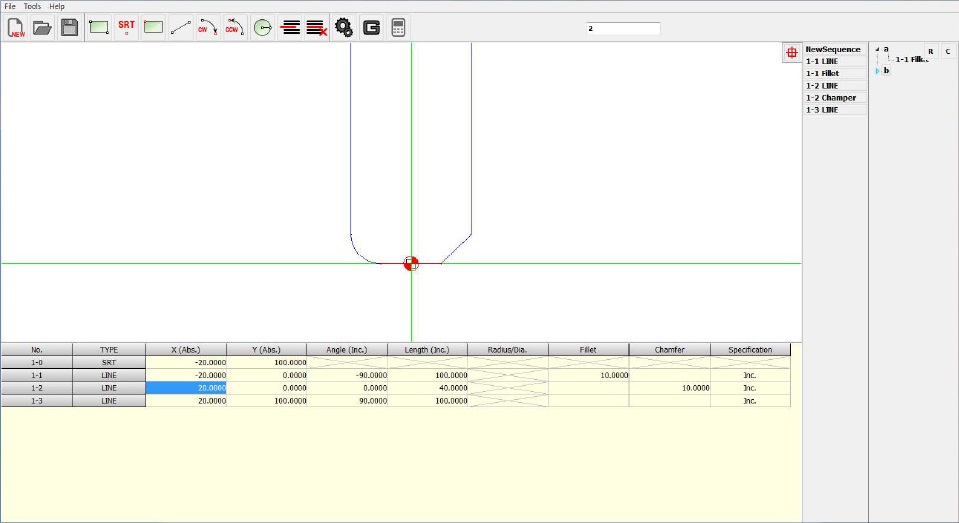Select 1-1 Fillet in sequence list
The height and width of the screenshot is (523, 959).
pos(835,73)
